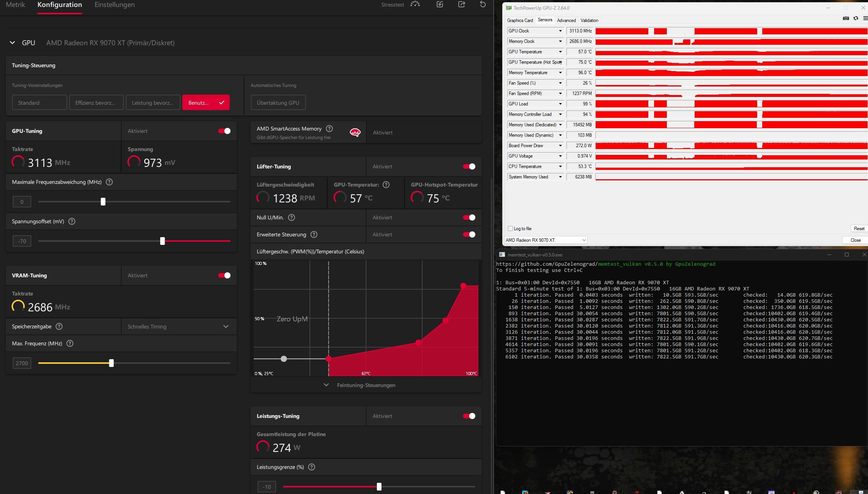The image size is (868, 494).
Task: Select the Konfiguration tab
Action: click(x=59, y=5)
